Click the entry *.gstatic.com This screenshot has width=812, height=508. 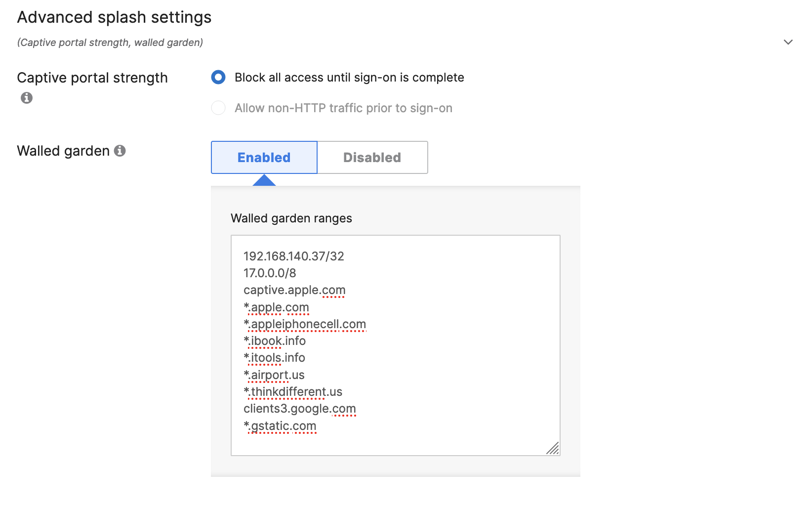(280, 425)
